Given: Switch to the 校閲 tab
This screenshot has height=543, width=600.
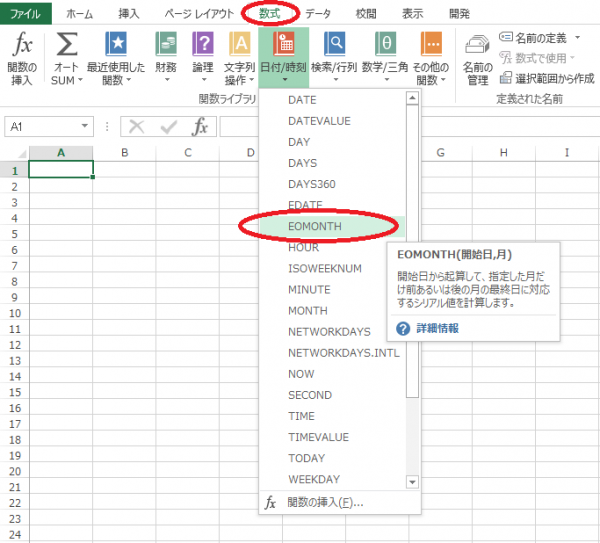Looking at the screenshot, I should [x=366, y=14].
